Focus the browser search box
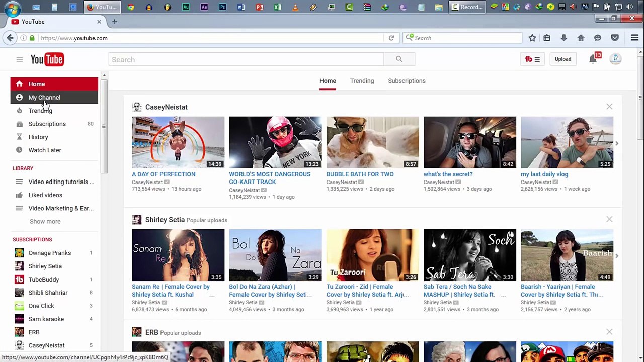 pos(462,38)
